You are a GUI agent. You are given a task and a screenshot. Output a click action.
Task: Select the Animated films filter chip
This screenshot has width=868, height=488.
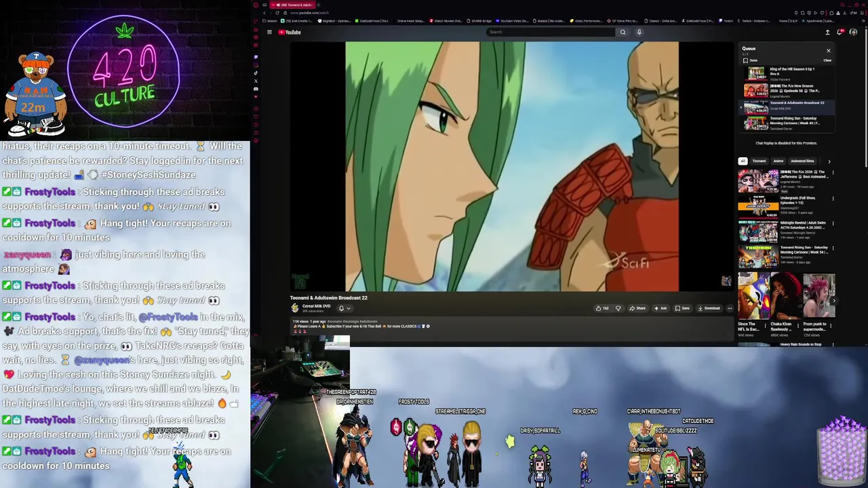click(802, 161)
